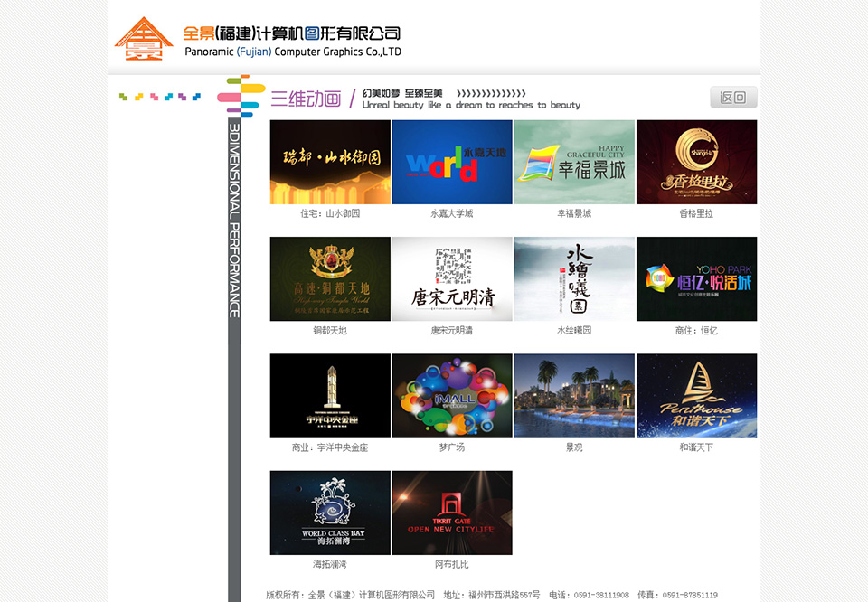The width and height of the screenshot is (868, 602).
Task: Click the YOHO PARK 恒亿悦活城 logo thumbnail
Action: click(x=696, y=277)
